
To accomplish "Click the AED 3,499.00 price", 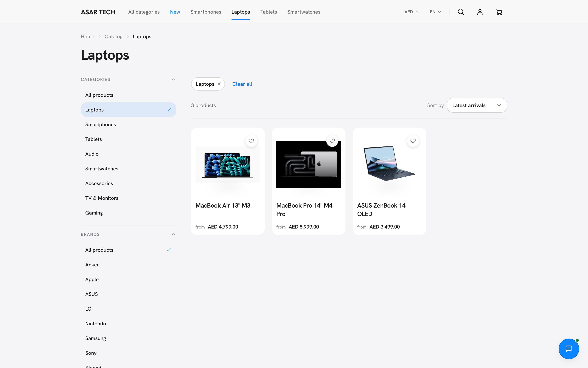I will [385, 227].
